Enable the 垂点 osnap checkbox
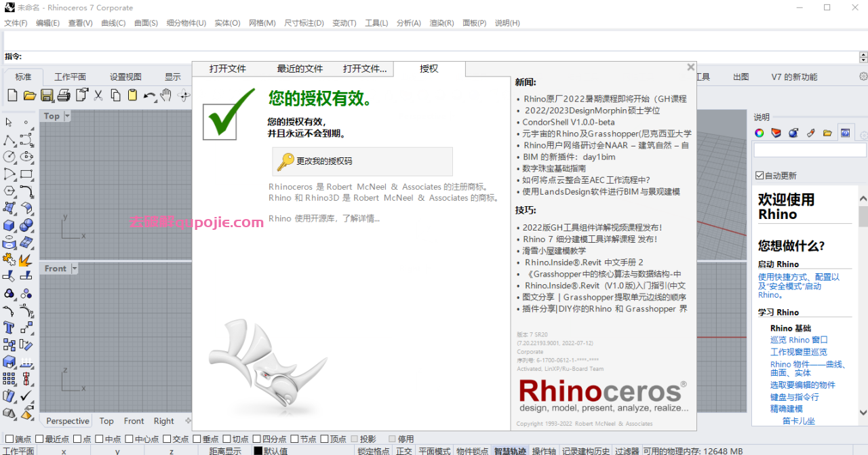Screen dimensions: 868x455 (196, 439)
